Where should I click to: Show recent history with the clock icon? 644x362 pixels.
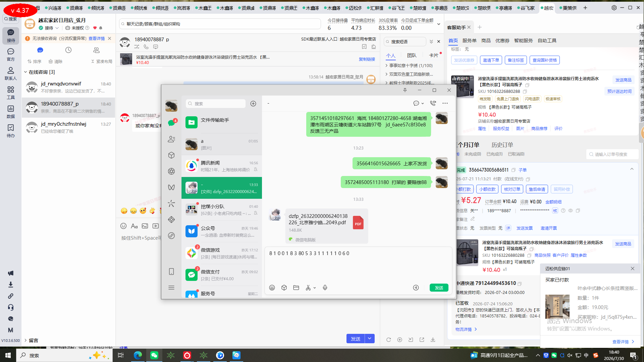[x=68, y=50]
